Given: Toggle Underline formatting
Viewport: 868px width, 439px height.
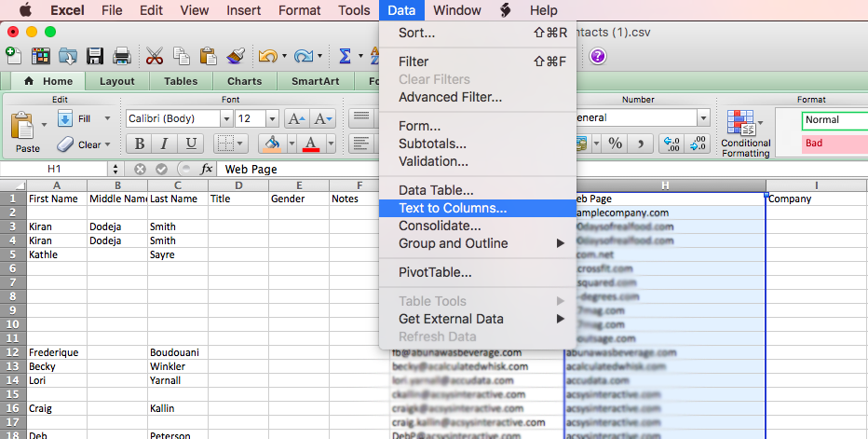Looking at the screenshot, I should click(190, 144).
